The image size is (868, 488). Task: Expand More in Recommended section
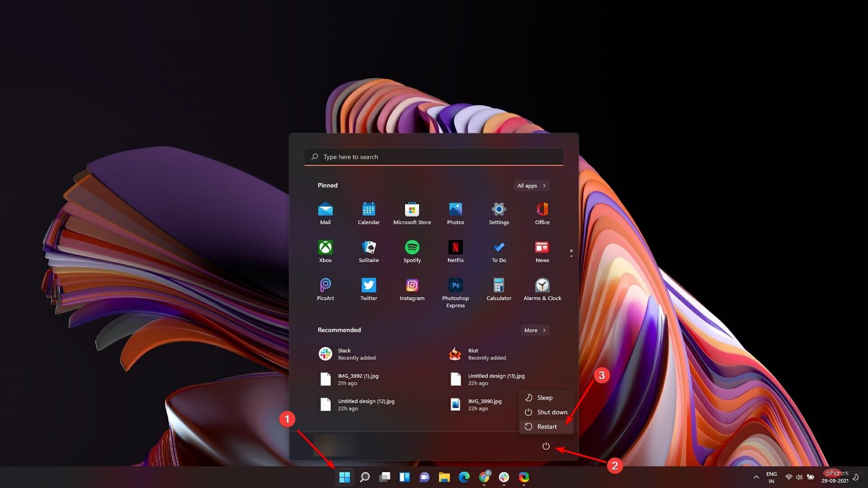click(x=534, y=330)
